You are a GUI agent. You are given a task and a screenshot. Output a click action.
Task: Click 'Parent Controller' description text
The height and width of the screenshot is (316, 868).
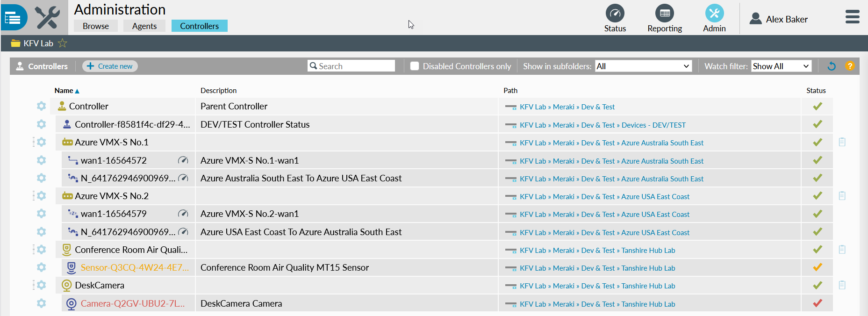point(234,106)
